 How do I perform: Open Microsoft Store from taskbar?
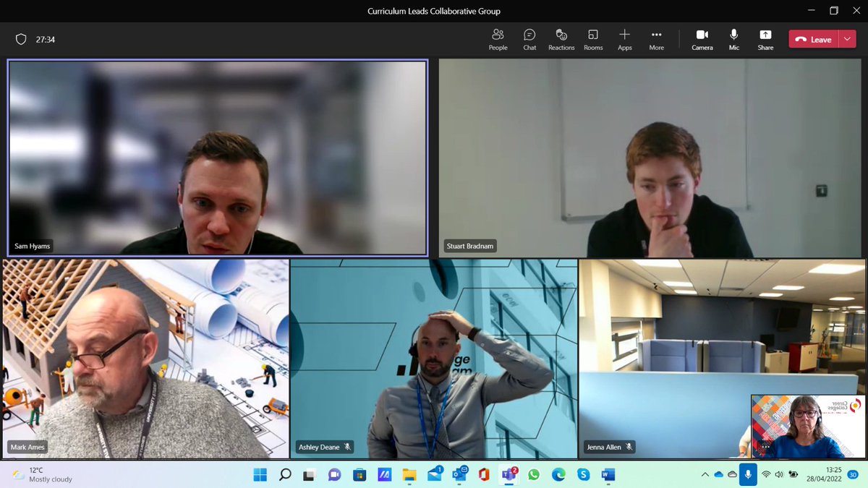pyautogui.click(x=359, y=474)
